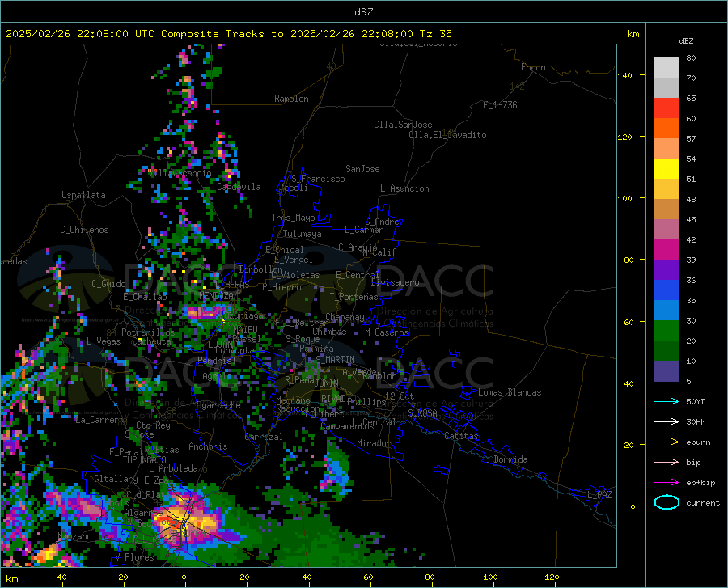This screenshot has height=588, width=728.
Task: Click the 'current' legend label
Action: (703, 502)
